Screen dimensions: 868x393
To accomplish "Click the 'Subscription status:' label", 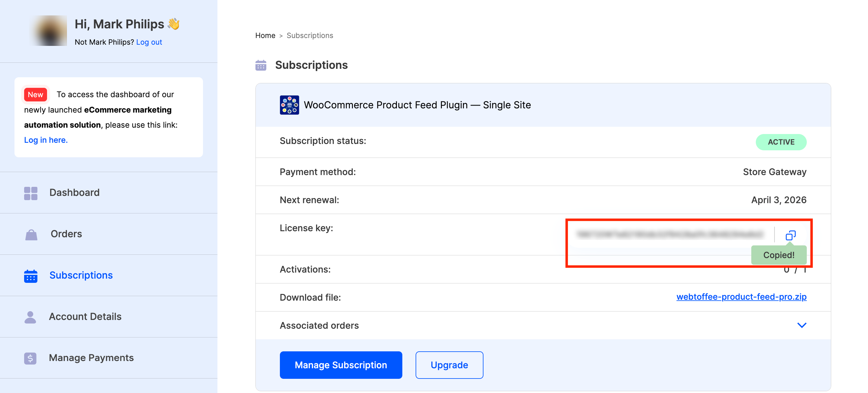I will (x=323, y=141).
